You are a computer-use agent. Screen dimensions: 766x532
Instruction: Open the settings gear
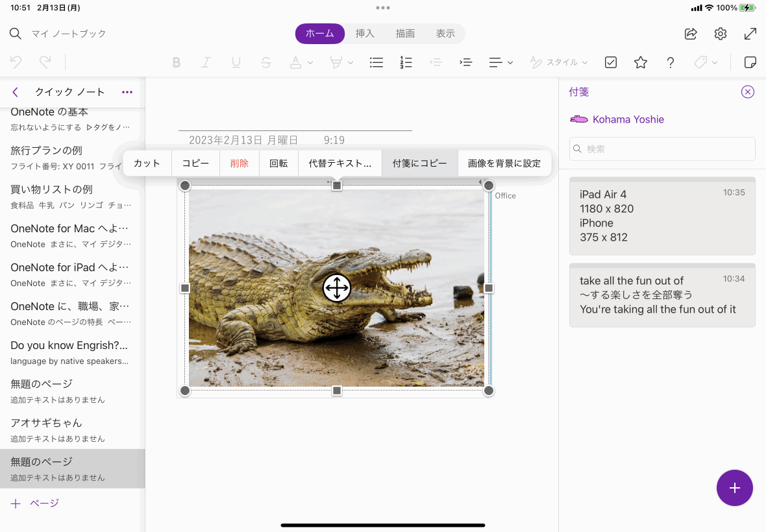click(x=721, y=34)
